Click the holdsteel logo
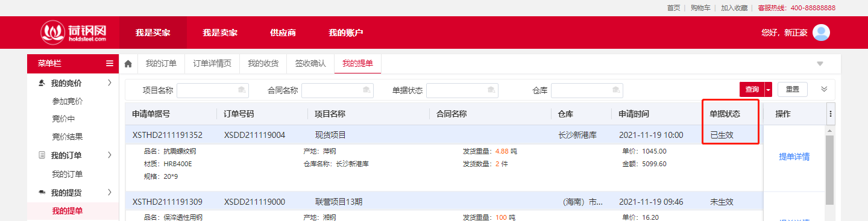Viewport: 868px width, 221px height. tap(74, 33)
